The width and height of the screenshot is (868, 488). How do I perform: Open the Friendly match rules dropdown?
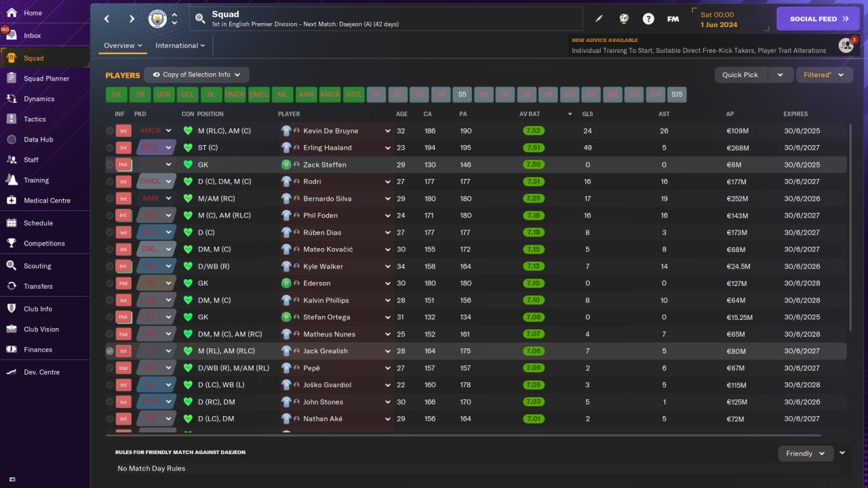(x=806, y=453)
